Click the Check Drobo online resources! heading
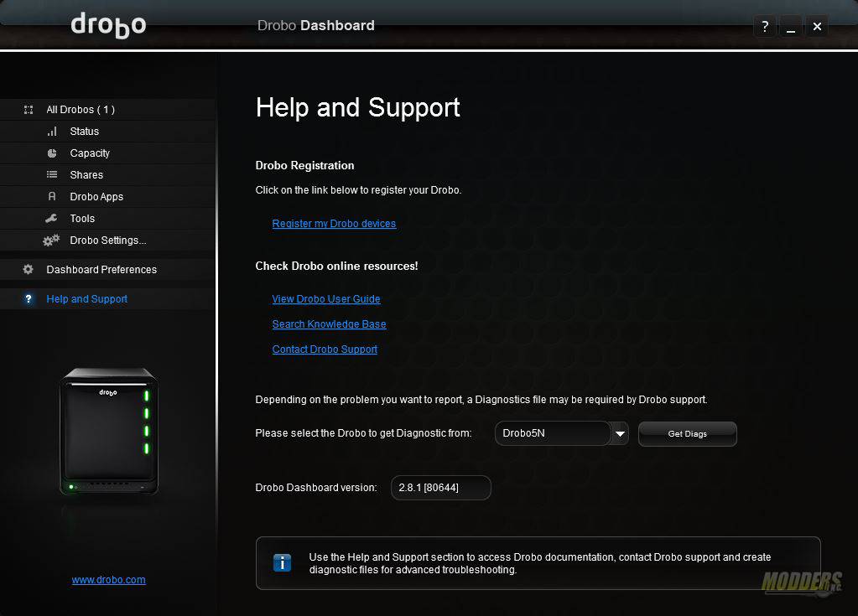 [336, 267]
